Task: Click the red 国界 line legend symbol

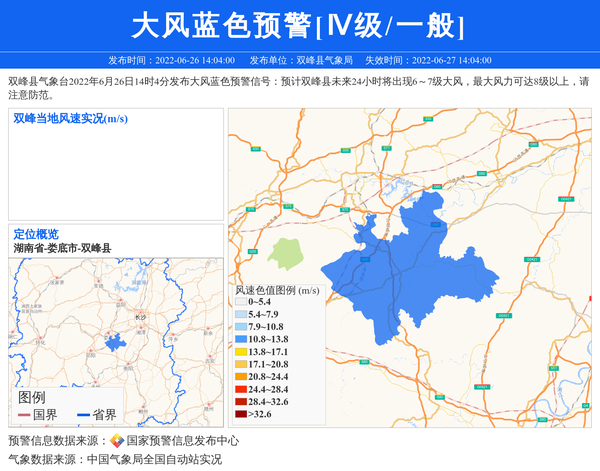Action: point(23,415)
